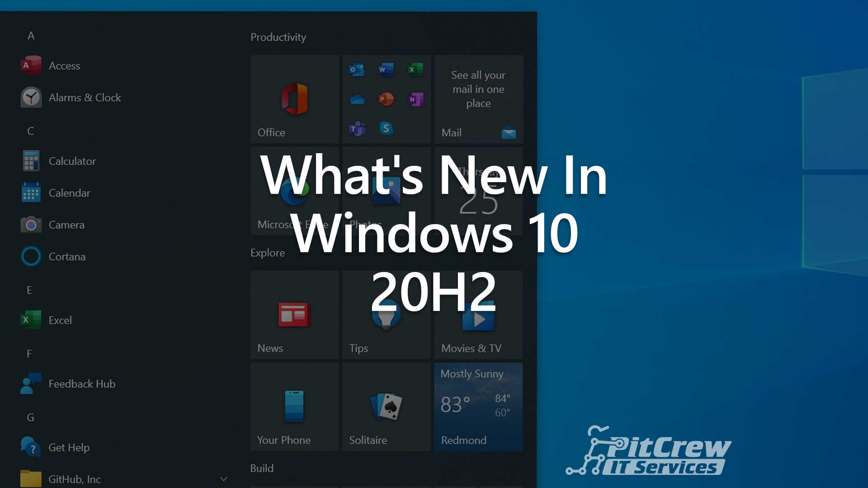Launch Solitaire app tile
The height and width of the screenshot is (488, 868).
[x=387, y=408]
